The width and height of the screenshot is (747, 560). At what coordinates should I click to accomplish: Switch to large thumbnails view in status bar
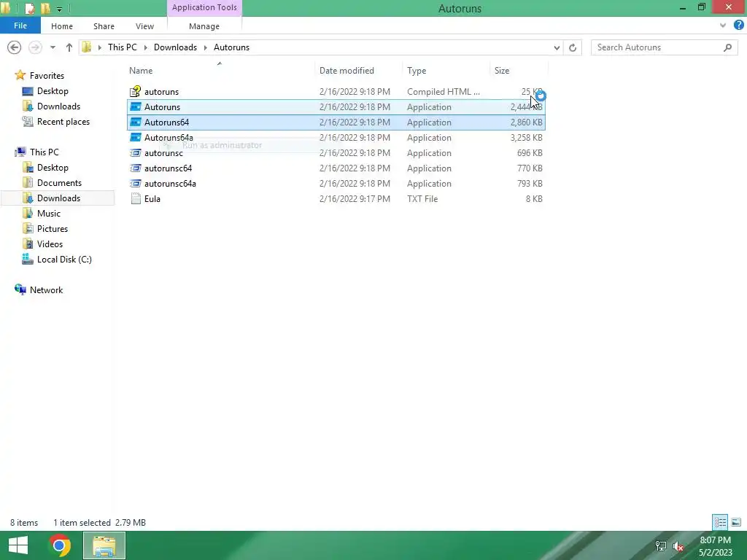pos(735,522)
